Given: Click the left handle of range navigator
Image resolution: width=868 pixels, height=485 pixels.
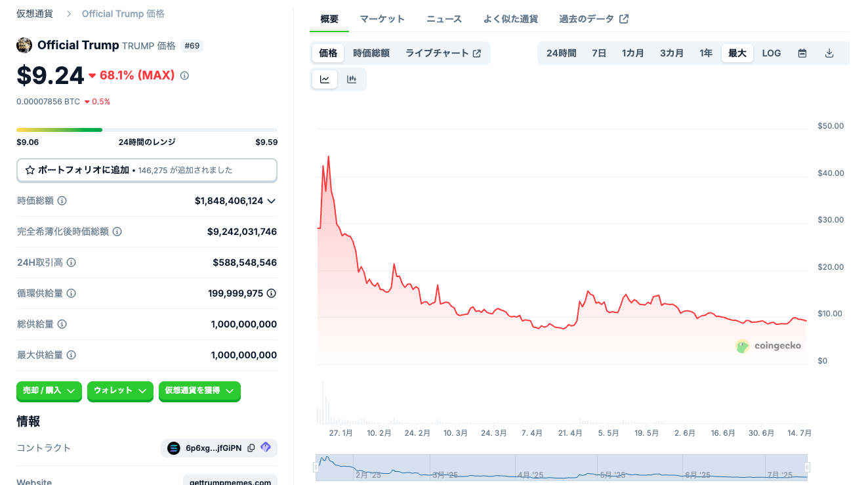Looking at the screenshot, I should 316,467.
